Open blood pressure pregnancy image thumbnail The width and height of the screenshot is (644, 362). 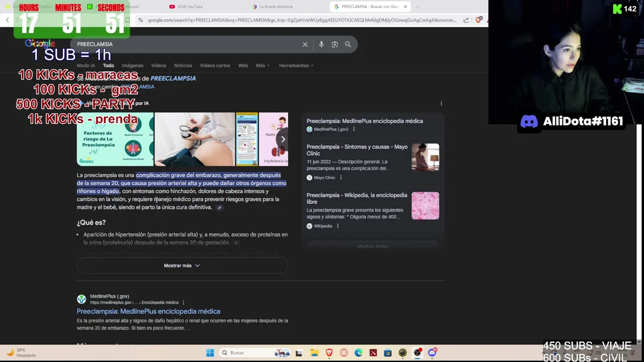195,139
